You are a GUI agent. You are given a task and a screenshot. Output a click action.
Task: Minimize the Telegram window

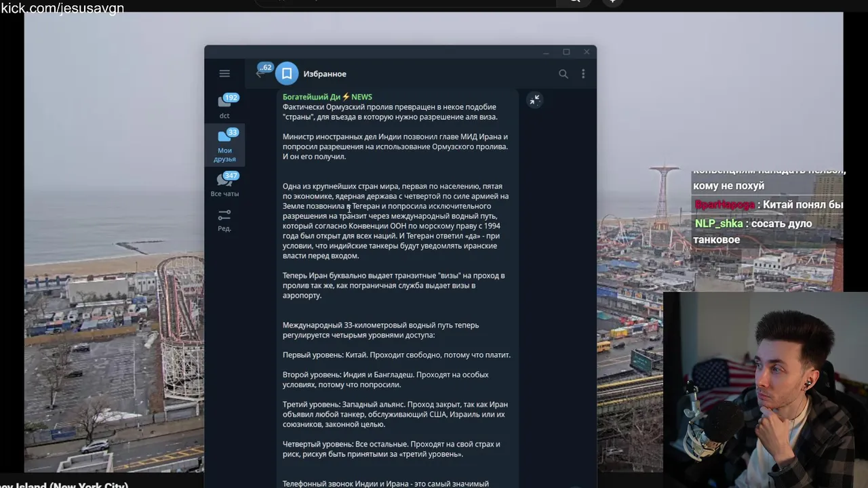pyautogui.click(x=546, y=52)
